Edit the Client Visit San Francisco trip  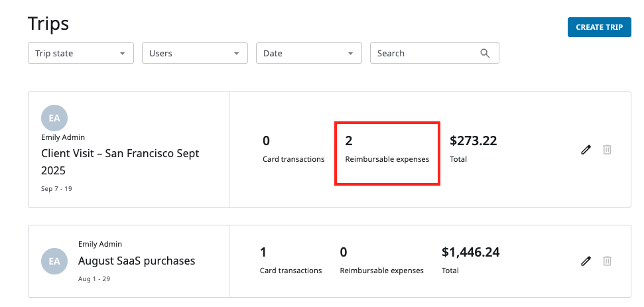[586, 150]
